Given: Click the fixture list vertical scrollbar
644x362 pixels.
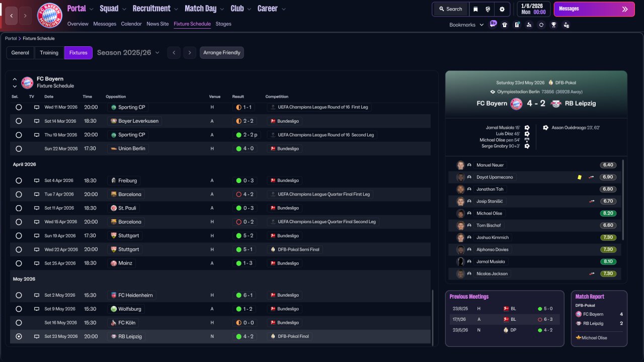Looking at the screenshot, I should point(432,317).
